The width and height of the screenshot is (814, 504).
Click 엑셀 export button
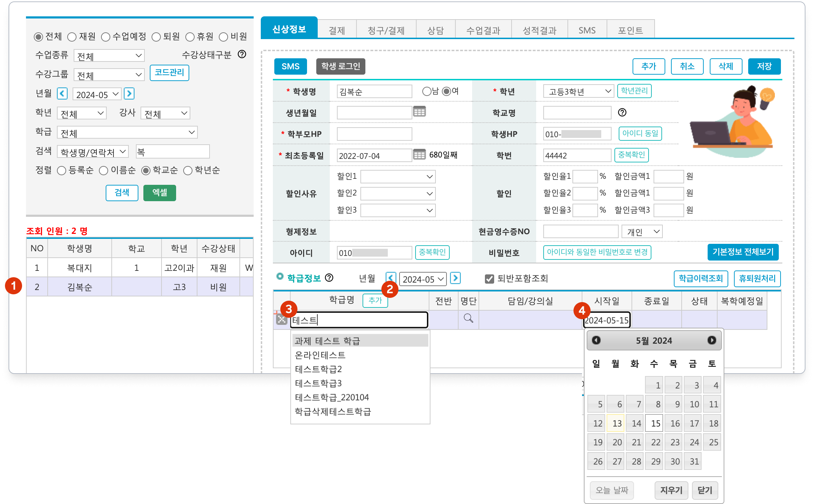[x=159, y=193]
